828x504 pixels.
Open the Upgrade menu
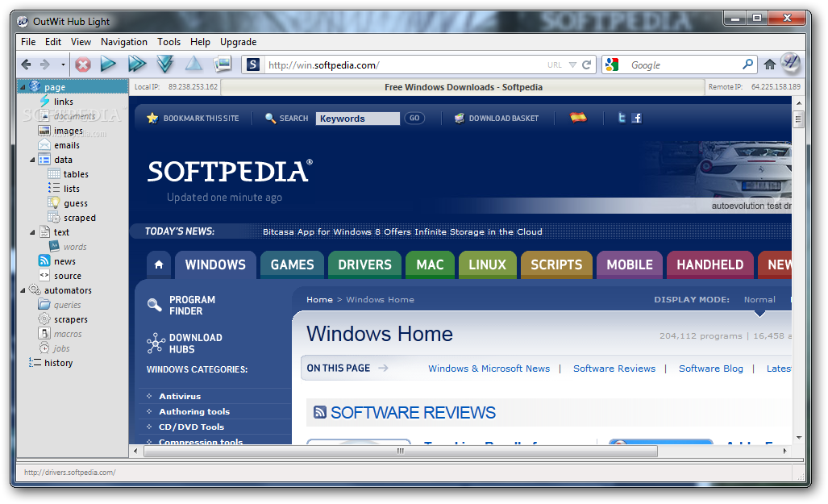tap(238, 42)
